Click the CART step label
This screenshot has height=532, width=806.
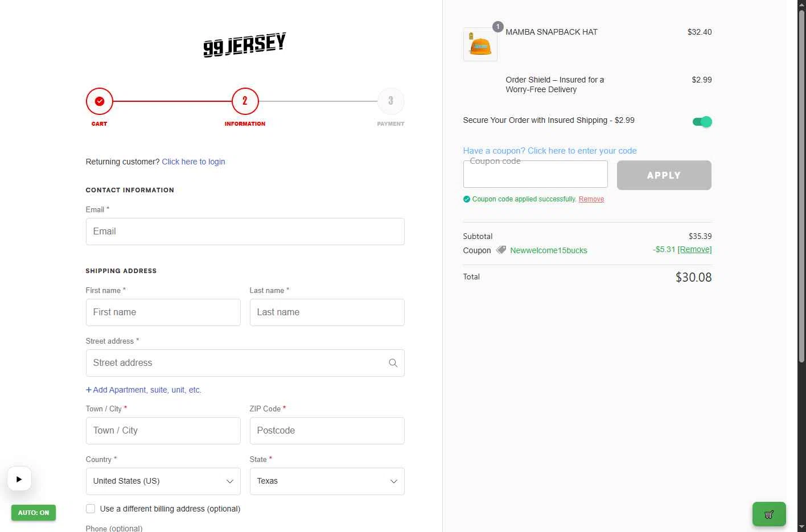100,123
